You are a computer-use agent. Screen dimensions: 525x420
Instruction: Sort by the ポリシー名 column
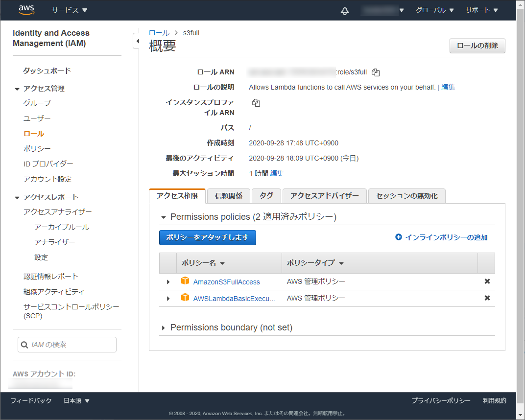pyautogui.click(x=203, y=263)
